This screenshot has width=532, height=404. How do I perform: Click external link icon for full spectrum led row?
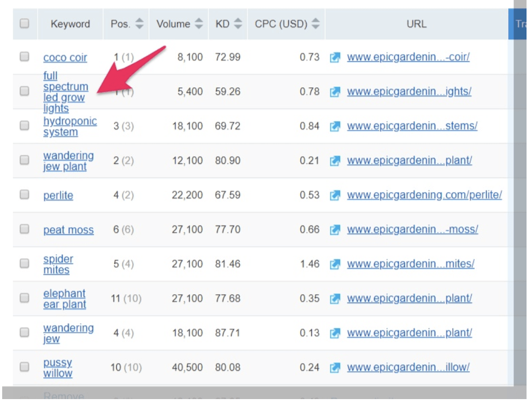tap(335, 92)
